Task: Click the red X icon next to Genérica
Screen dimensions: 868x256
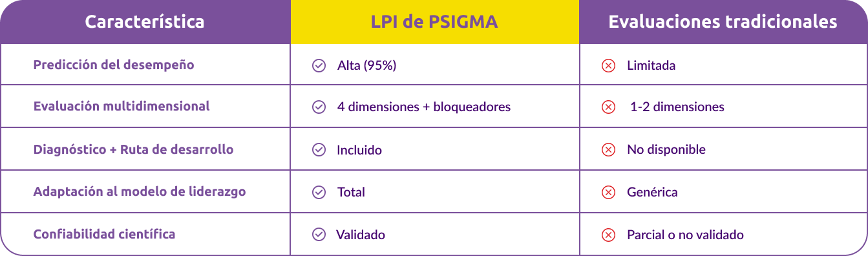Action: tap(608, 192)
